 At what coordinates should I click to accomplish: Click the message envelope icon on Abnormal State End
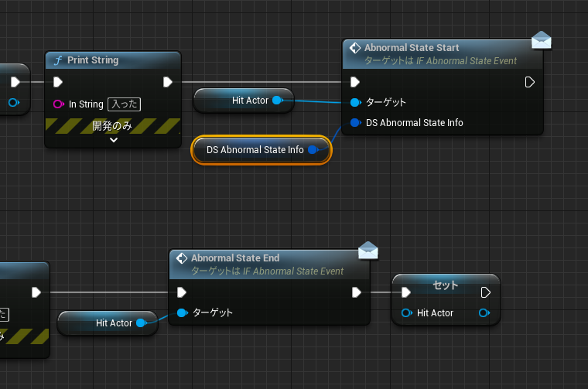click(x=368, y=251)
